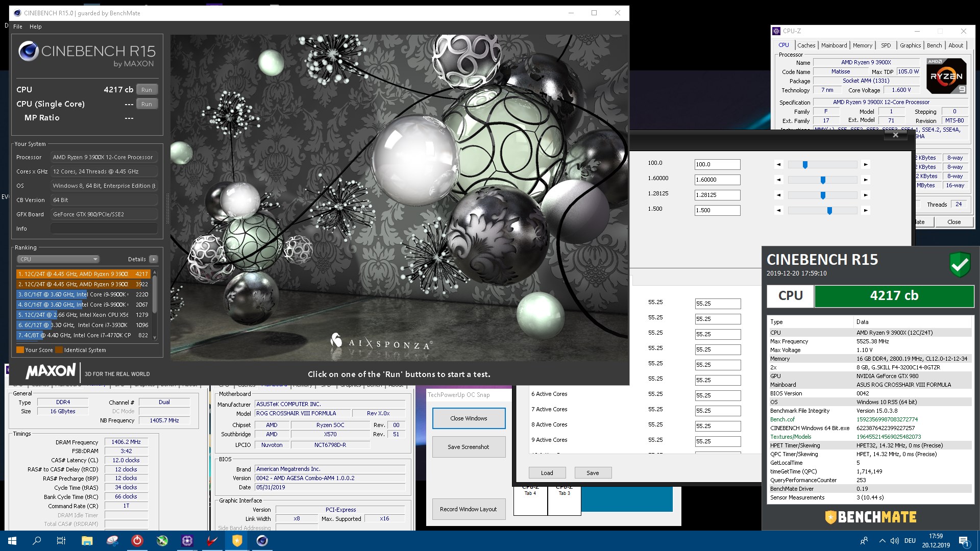
Task: Select top ranking entry with score 4217
Action: pyautogui.click(x=83, y=274)
